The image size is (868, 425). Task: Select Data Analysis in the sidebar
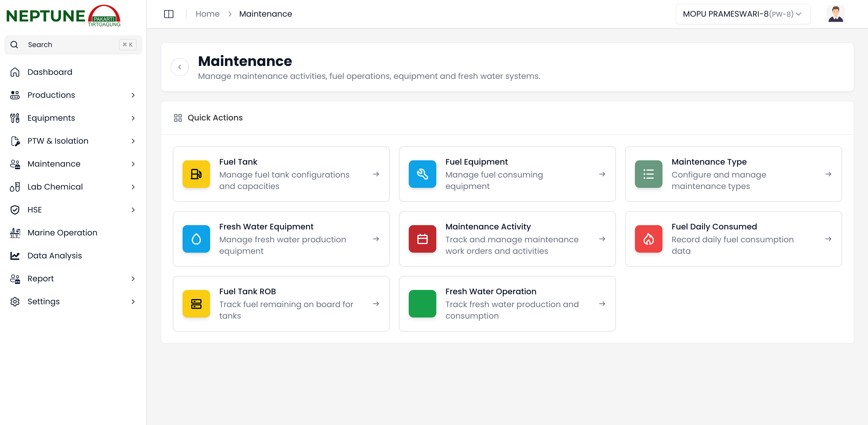(x=54, y=256)
